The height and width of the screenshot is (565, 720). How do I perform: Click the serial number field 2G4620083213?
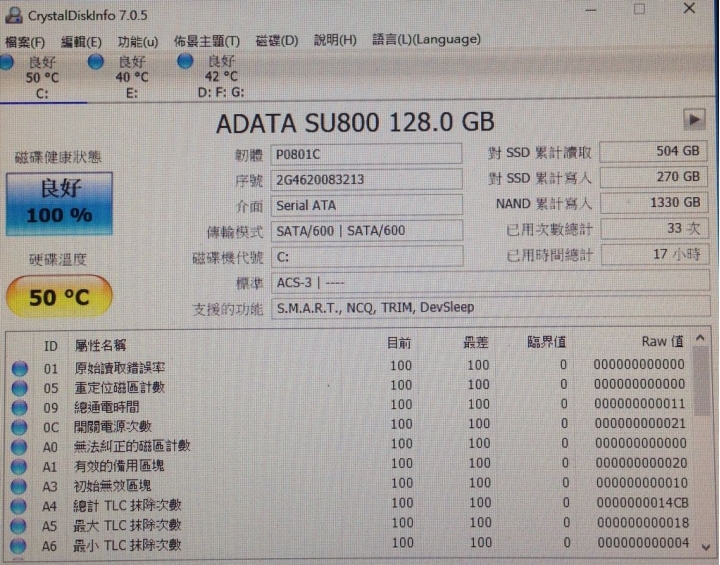click(x=366, y=180)
